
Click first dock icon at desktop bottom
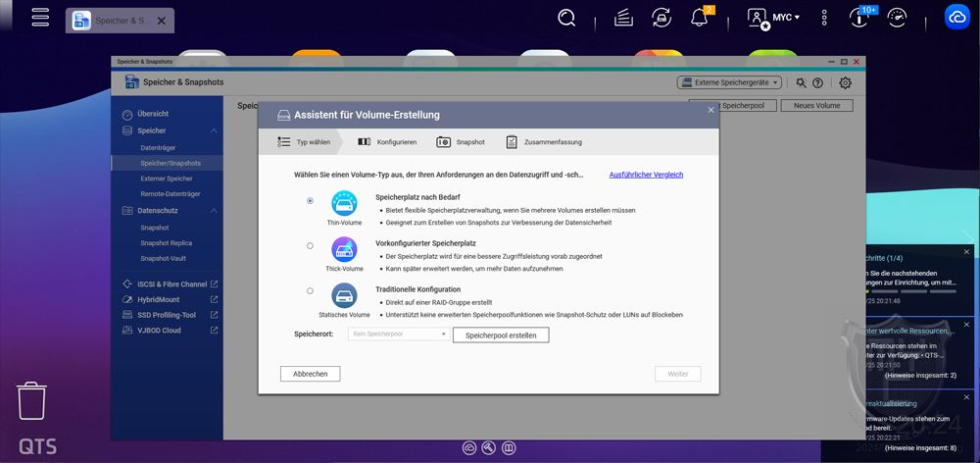point(468,448)
